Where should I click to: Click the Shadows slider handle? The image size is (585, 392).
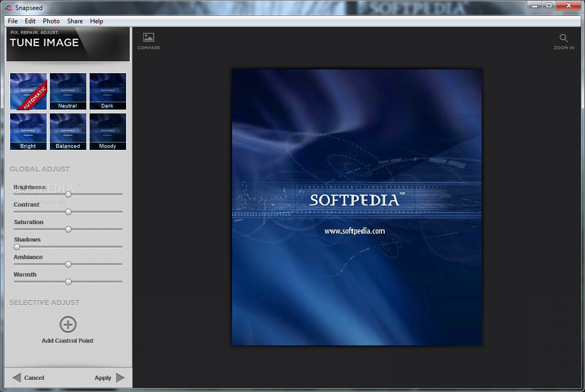coord(17,247)
